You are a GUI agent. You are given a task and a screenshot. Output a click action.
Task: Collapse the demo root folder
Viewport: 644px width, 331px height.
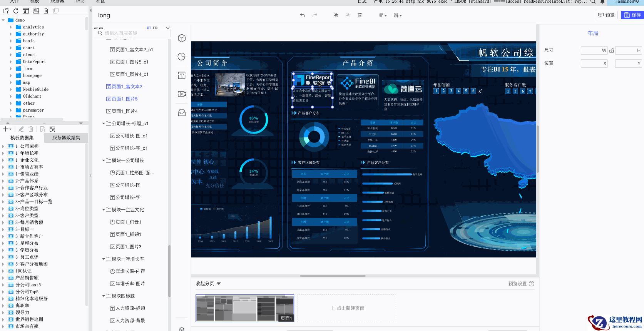[x=3, y=20]
